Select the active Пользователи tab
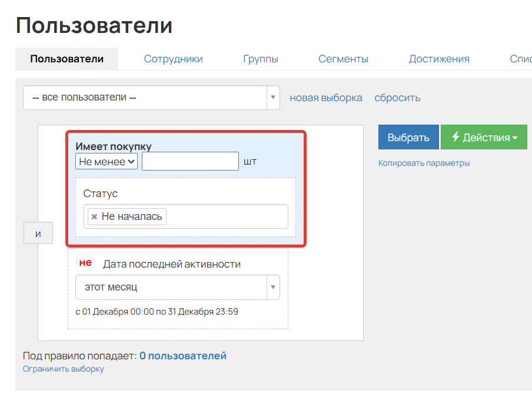 click(67, 59)
